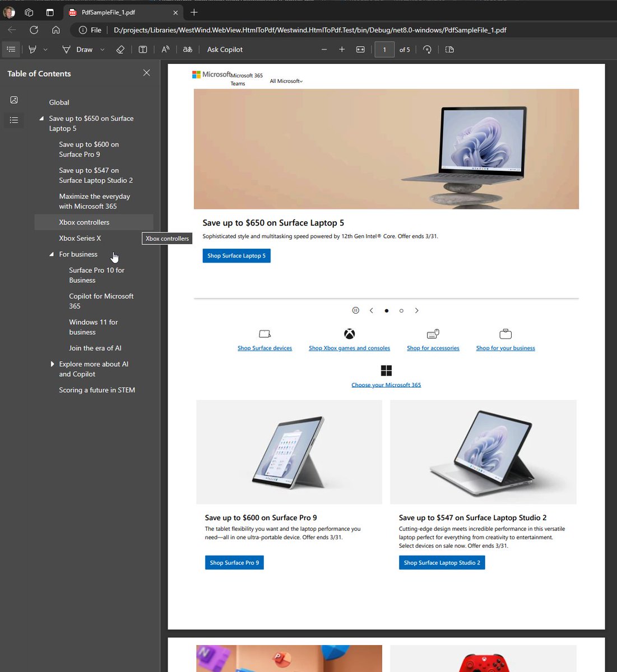Click the Translate icon
Image resolution: width=617 pixels, height=672 pixels.
[188, 49]
